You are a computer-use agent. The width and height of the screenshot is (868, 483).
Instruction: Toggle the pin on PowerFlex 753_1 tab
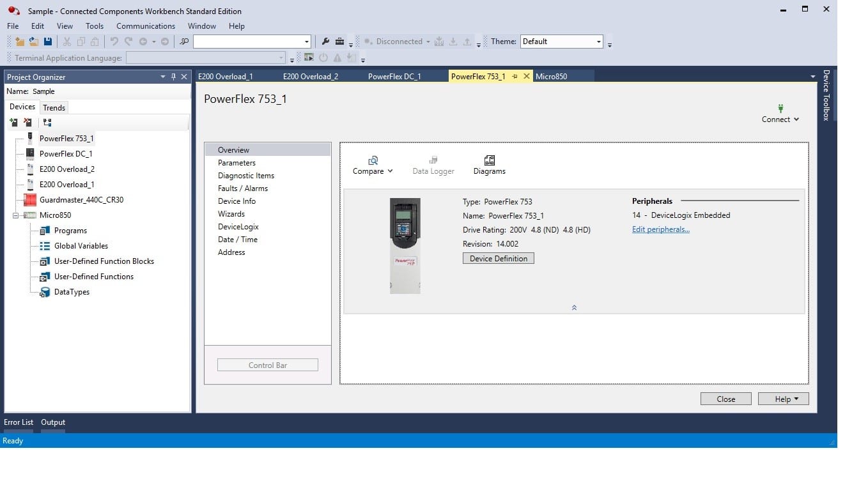(516, 76)
